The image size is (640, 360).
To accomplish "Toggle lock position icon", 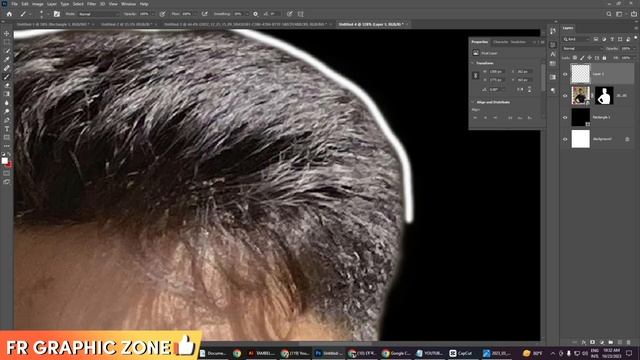I will pos(590,58).
